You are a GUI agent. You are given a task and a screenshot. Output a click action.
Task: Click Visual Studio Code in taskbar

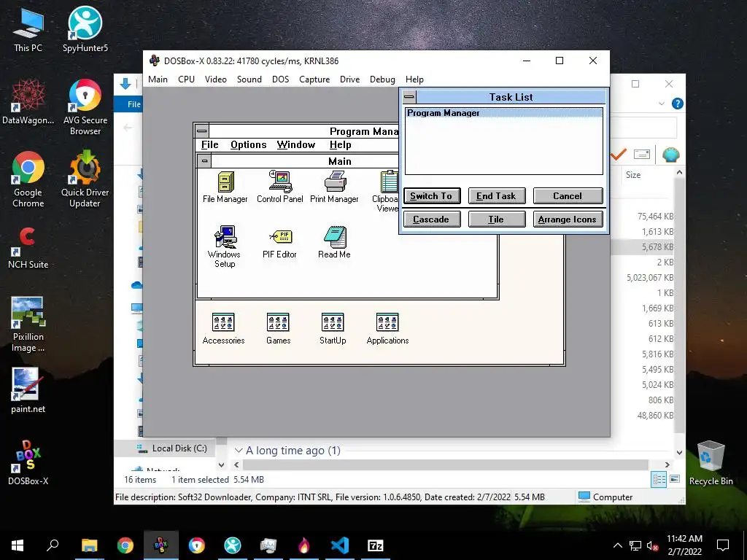[x=340, y=545]
